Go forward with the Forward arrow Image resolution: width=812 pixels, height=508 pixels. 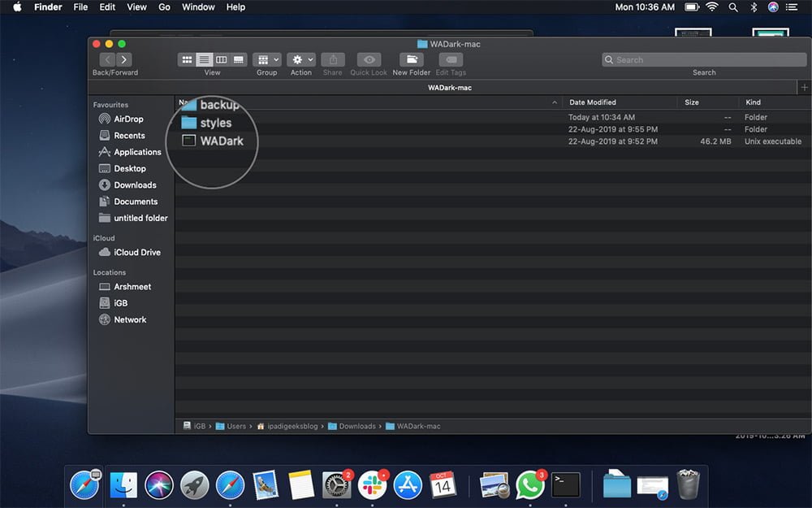[x=123, y=59]
